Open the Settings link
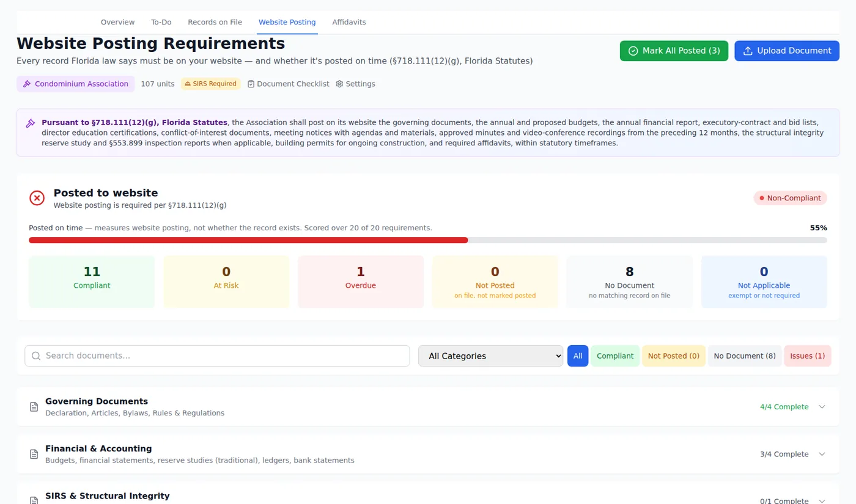The width and height of the screenshot is (856, 504). coord(355,84)
